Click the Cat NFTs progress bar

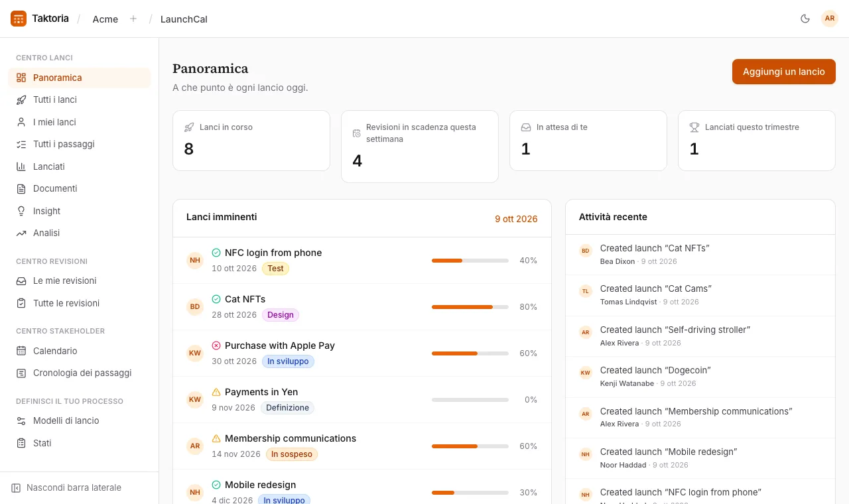[470, 307]
